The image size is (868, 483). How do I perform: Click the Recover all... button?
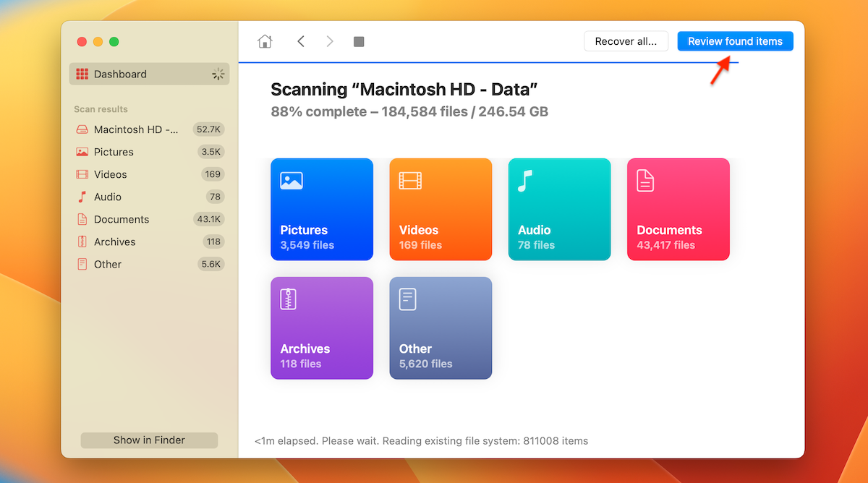point(626,41)
